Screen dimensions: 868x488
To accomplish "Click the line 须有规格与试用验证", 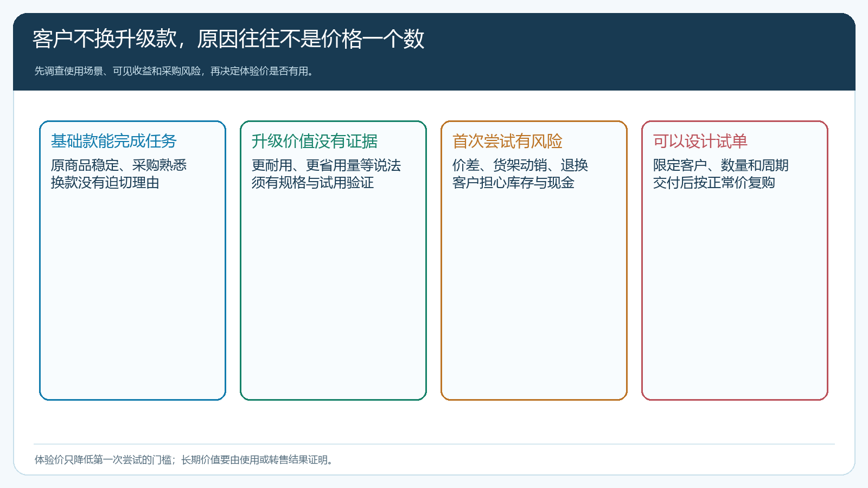I will (x=312, y=183).
